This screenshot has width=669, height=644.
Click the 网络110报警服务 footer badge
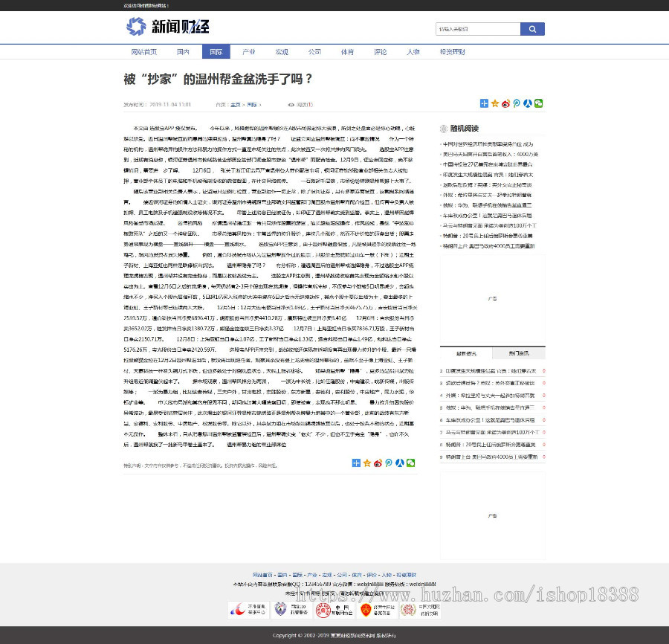pos(291,610)
